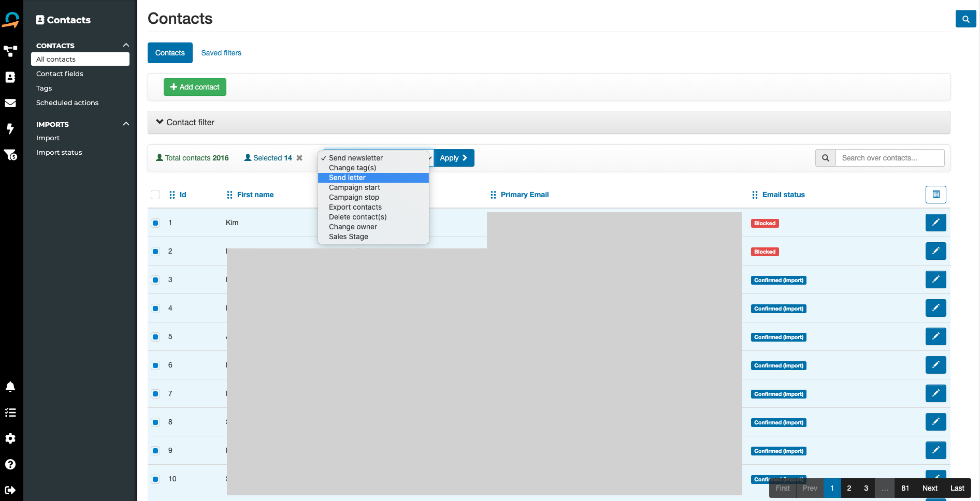This screenshot has height=501, width=980.
Task: Open the emails envelope icon in sidebar
Action: coord(10,103)
